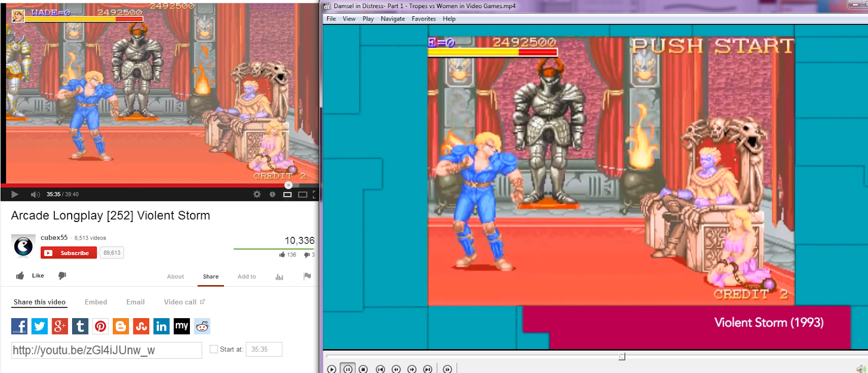868x373 pixels.
Task: Share video on Twitter
Action: [x=40, y=326]
